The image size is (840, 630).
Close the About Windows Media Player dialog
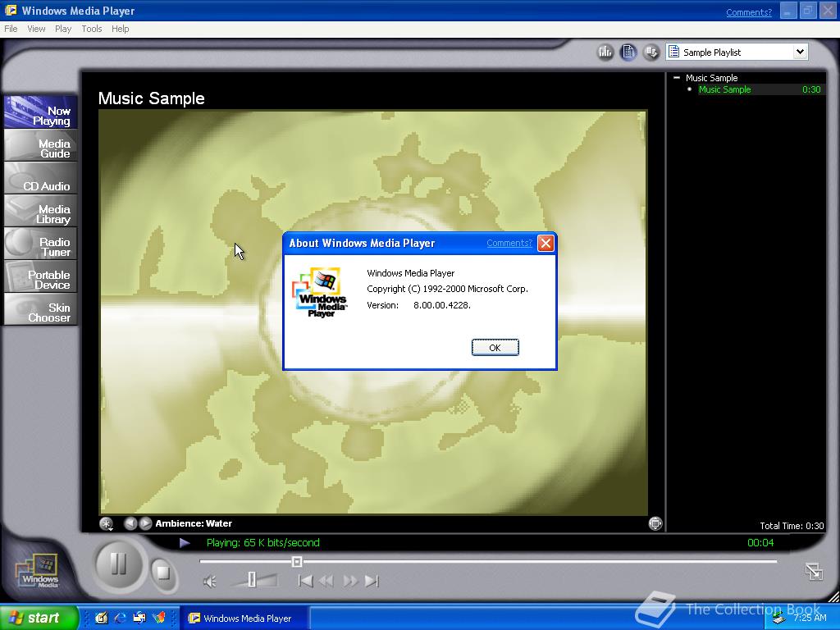(546, 243)
